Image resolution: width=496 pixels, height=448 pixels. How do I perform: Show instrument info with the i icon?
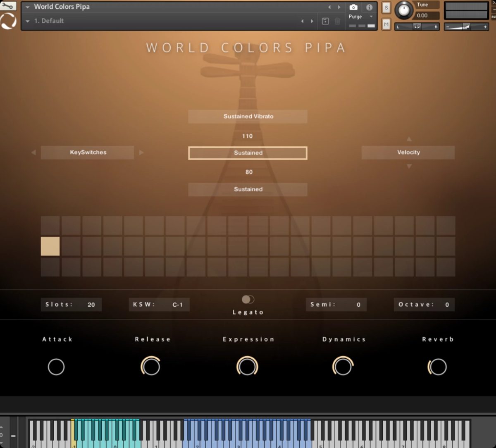369,7
